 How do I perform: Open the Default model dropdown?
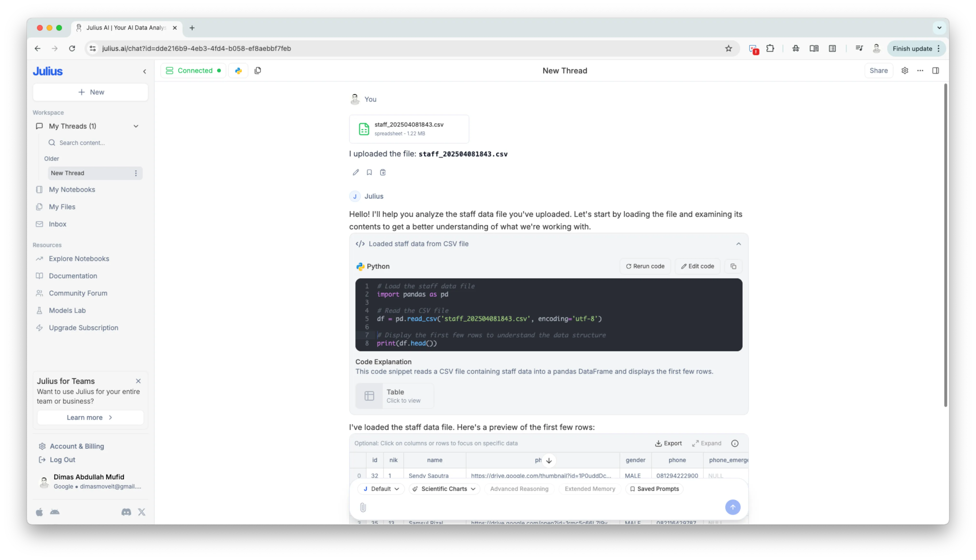point(381,489)
